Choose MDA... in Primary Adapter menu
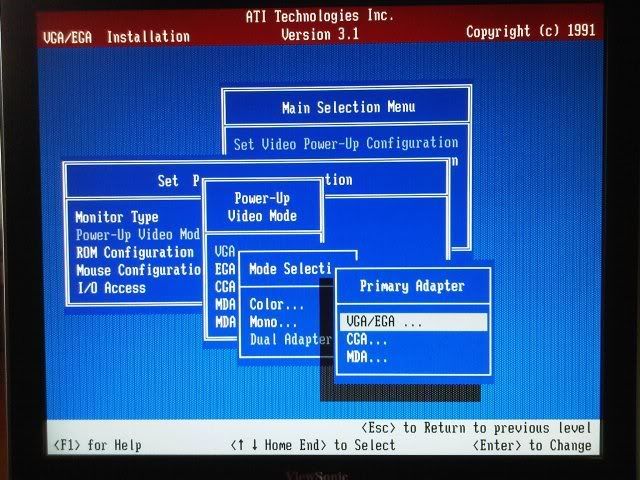Viewport: 640px width, 480px height. click(367, 358)
